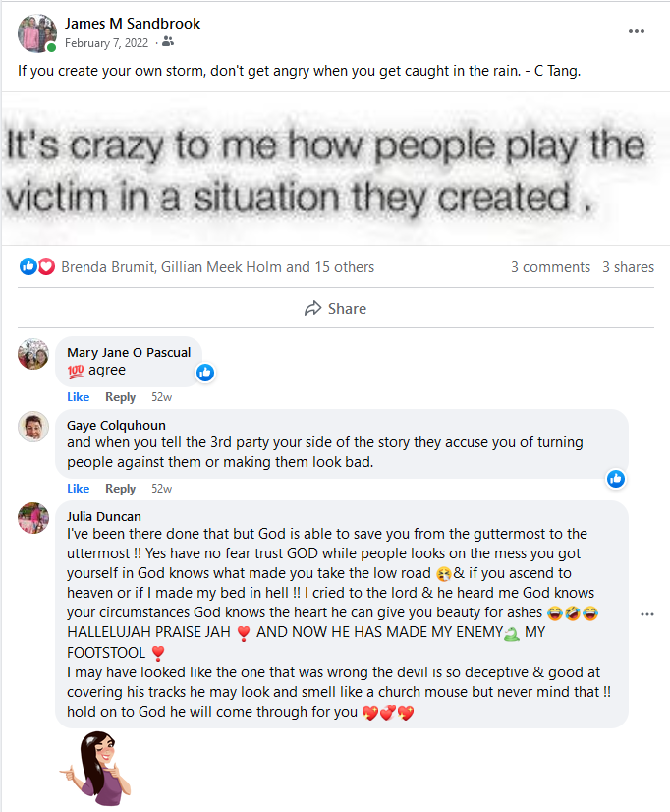Click the like and love reaction icons
The height and width of the screenshot is (812, 670).
[x=37, y=266]
